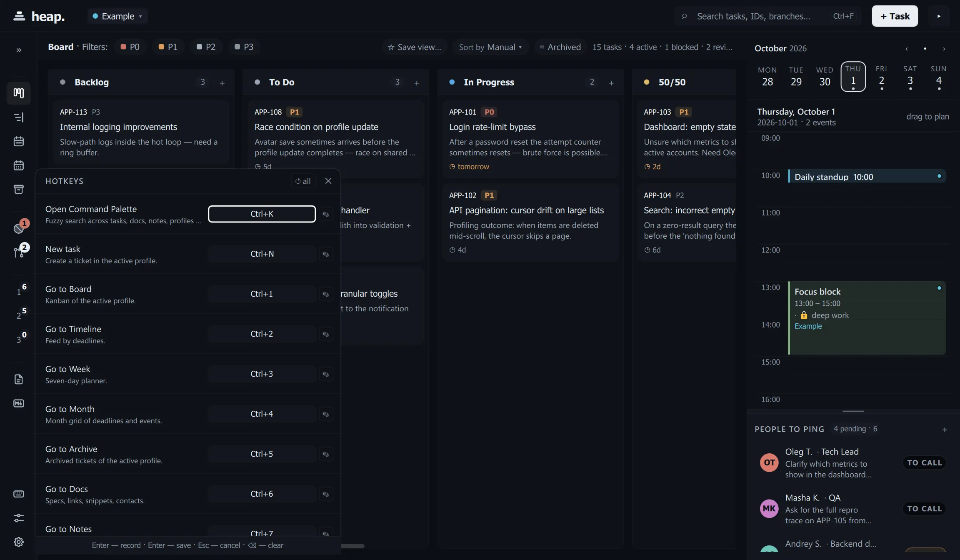
Task: Edit the Open Command Palette pencil icon
Action: point(326,214)
